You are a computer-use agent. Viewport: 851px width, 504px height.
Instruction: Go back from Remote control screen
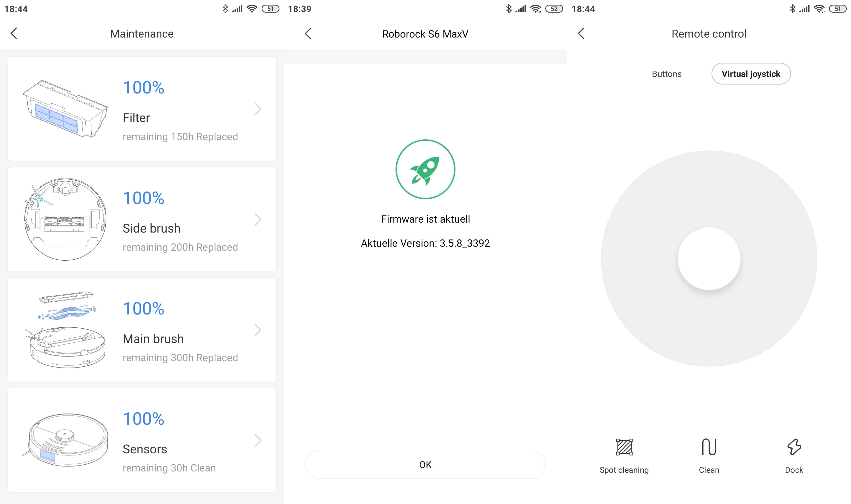coord(581,33)
